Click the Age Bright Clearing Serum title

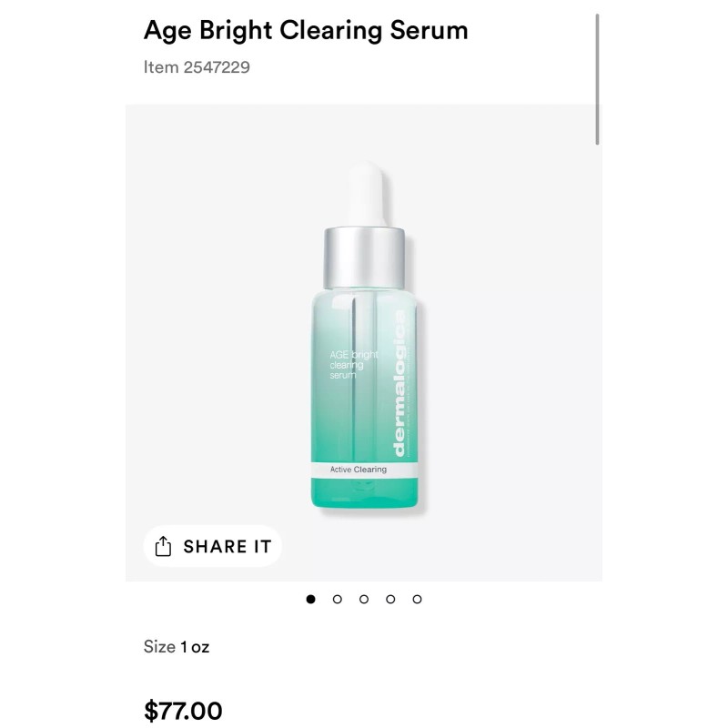[306, 30]
